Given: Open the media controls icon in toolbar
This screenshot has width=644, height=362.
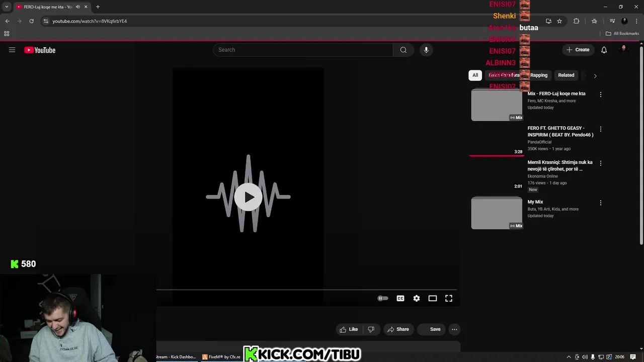Looking at the screenshot, I should click(612, 21).
